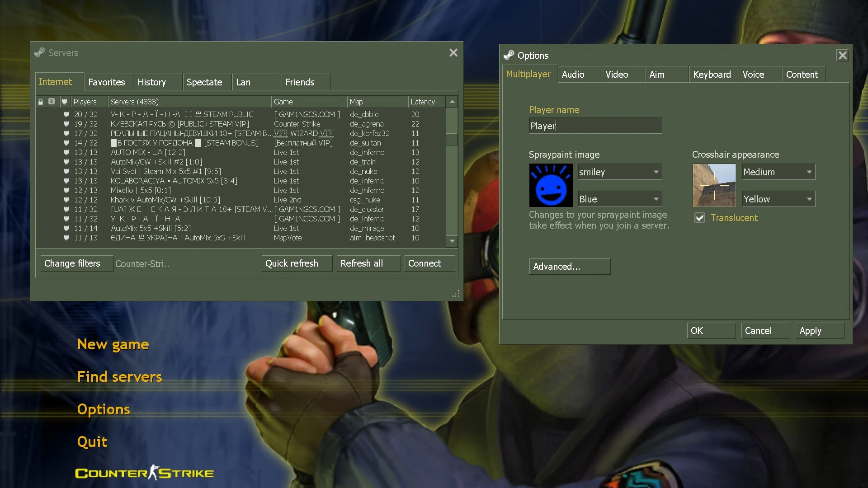Select Find servers from the main menu
868x488 pixels.
119,376
